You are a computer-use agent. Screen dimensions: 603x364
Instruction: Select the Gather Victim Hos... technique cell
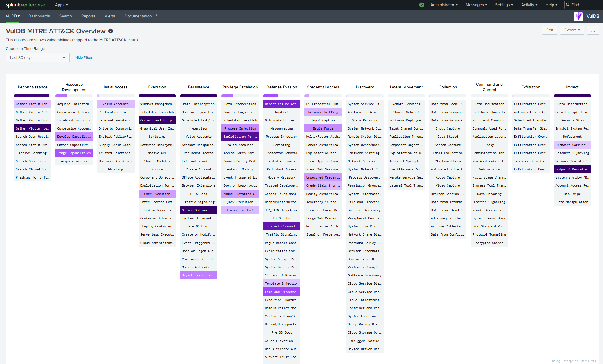point(32,128)
